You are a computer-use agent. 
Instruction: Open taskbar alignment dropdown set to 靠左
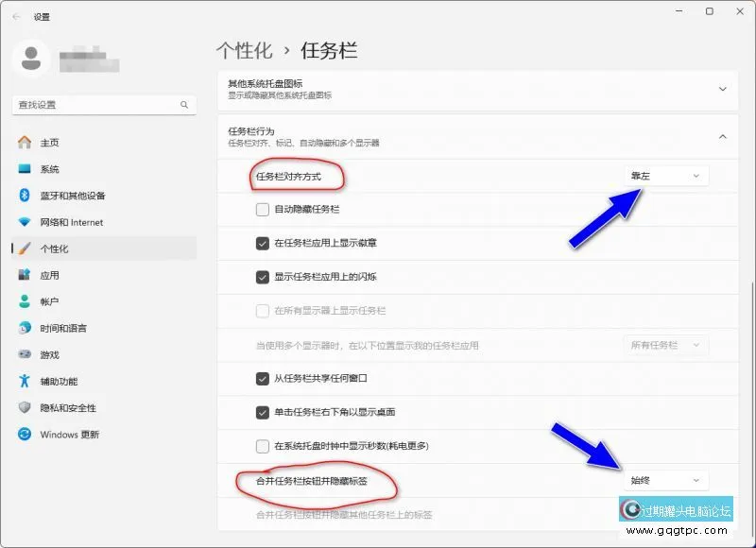[666, 176]
